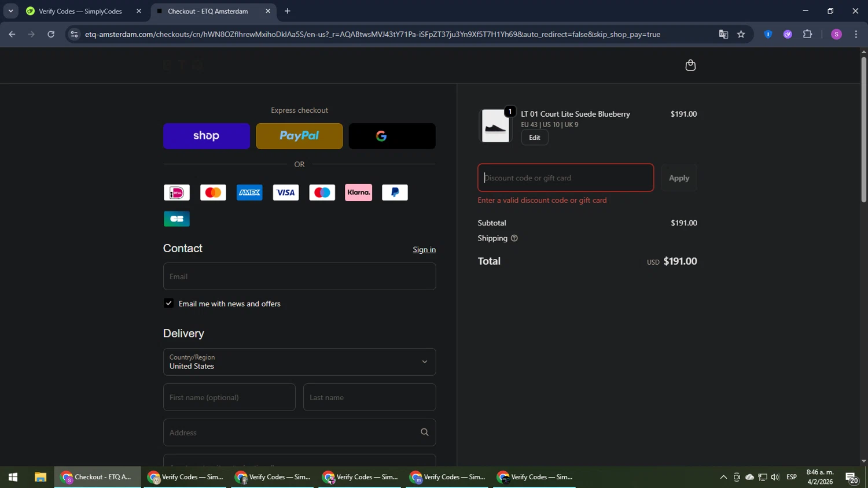The width and height of the screenshot is (868, 488).
Task: Select the Checkout - ETQ Amsterdam tab
Action: (208, 11)
